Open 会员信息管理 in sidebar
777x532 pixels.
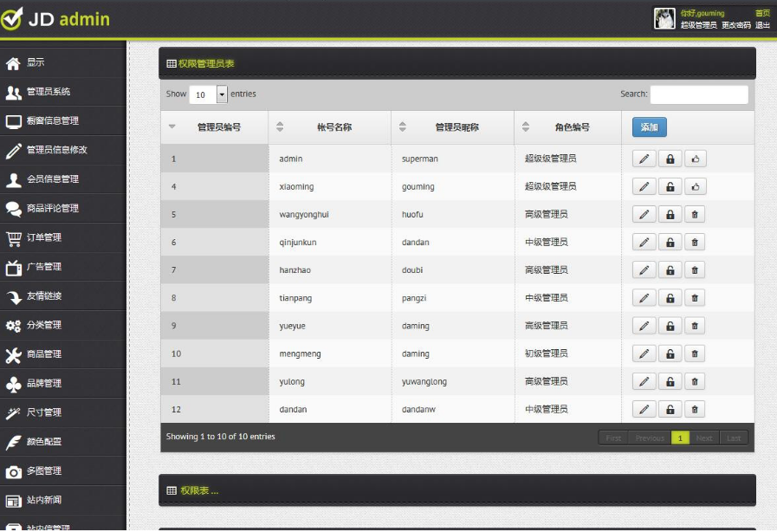click(x=63, y=179)
